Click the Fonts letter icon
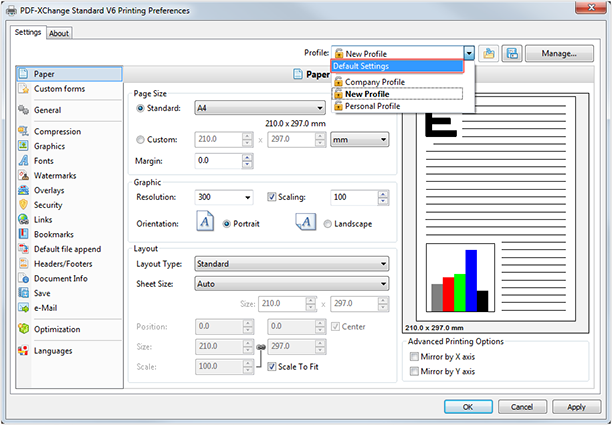The height and width of the screenshot is (425, 612). (23, 160)
